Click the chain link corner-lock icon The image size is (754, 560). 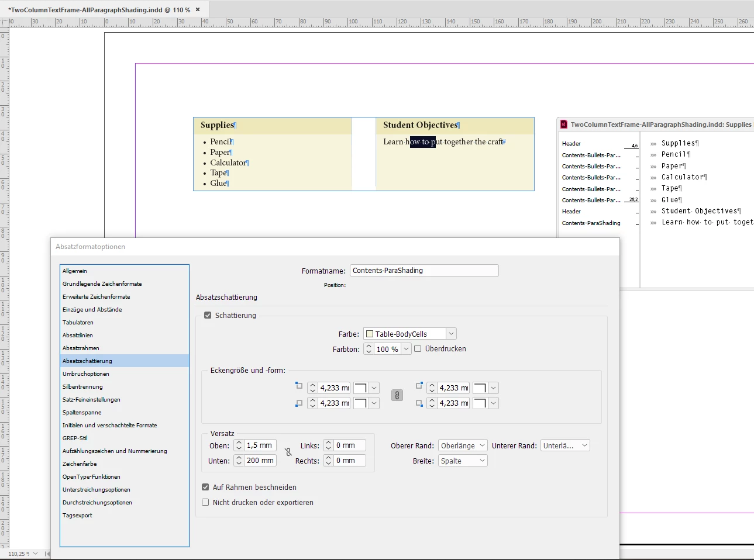[397, 396]
